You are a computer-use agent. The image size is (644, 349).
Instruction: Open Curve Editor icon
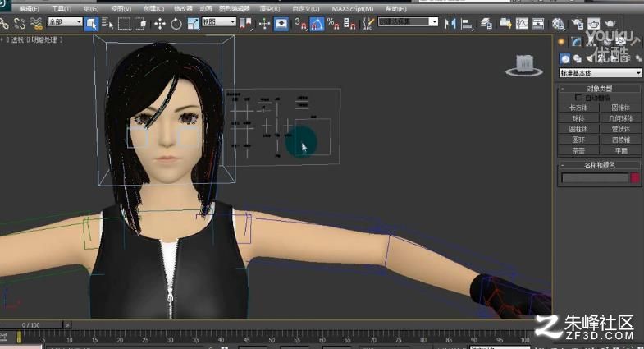point(522,24)
